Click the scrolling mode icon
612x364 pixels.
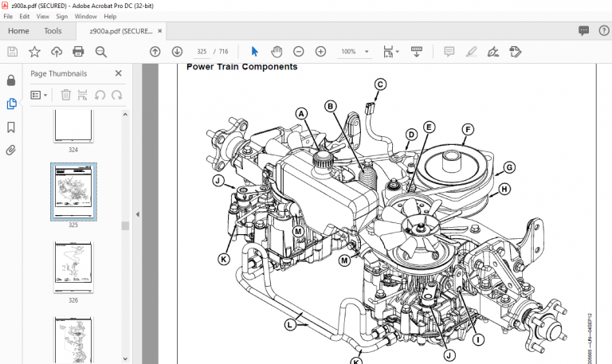pos(417,52)
